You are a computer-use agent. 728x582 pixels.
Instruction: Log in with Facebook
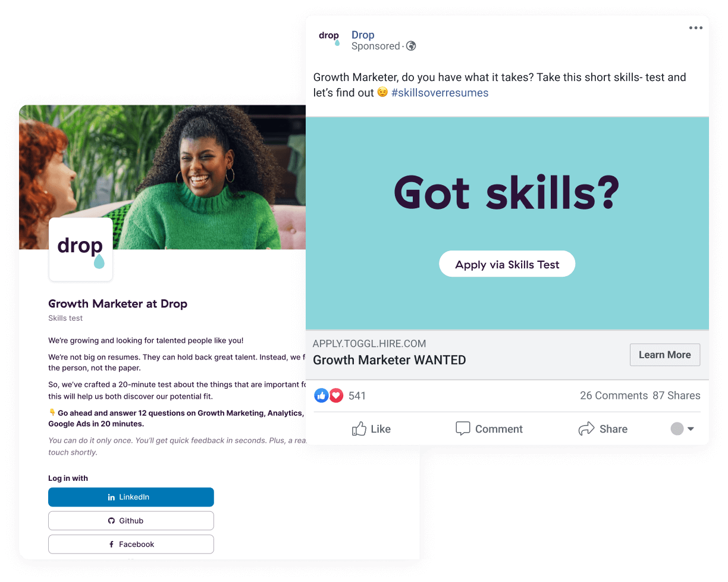[x=131, y=545]
